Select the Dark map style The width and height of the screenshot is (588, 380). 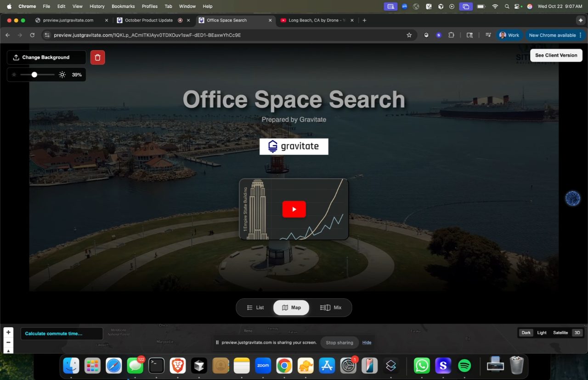526,333
